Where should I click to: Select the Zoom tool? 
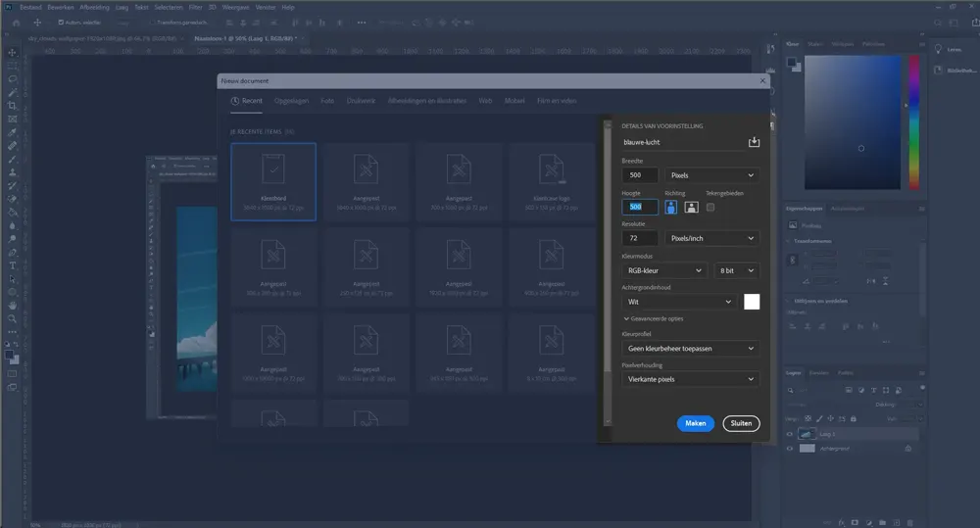12,318
